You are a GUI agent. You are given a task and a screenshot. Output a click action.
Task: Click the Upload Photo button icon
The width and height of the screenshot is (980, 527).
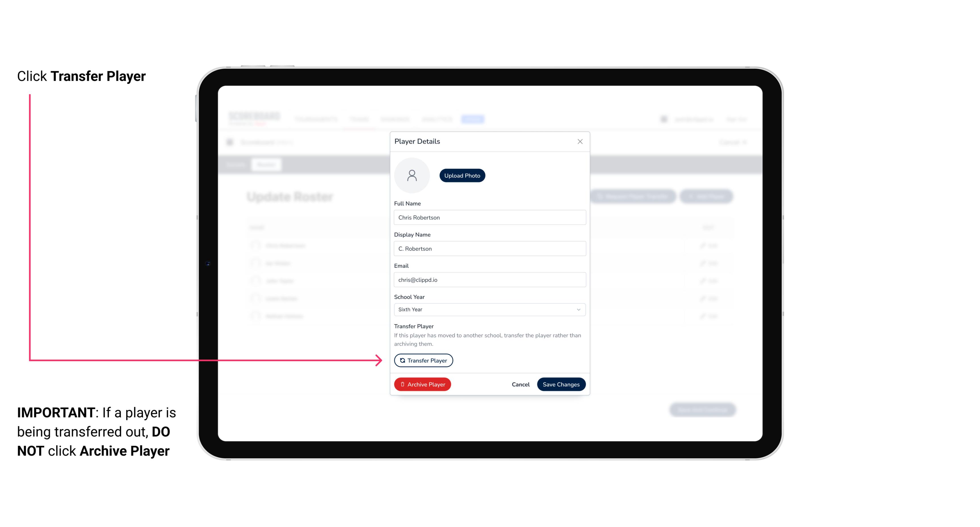tap(462, 175)
